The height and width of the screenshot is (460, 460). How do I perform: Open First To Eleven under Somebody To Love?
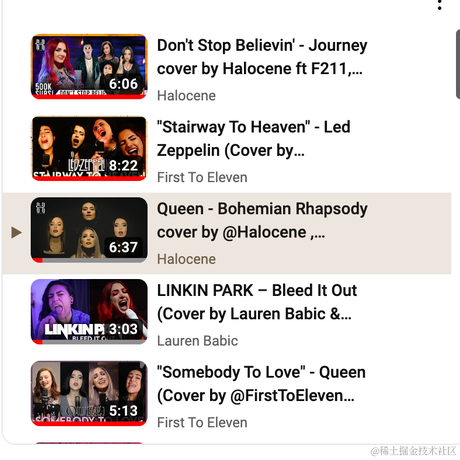202,422
